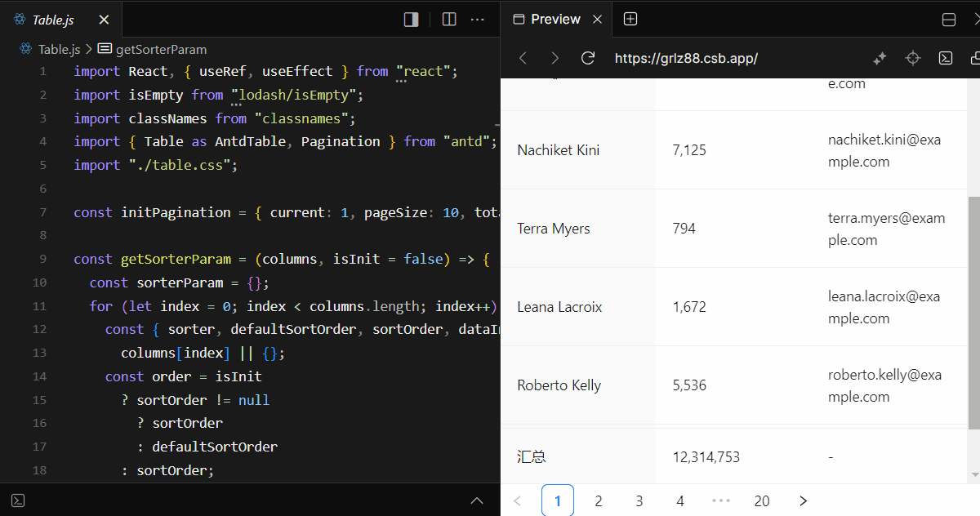The image size is (980, 516).
Task: Open preview console terminal icon
Action: pyautogui.click(x=945, y=58)
